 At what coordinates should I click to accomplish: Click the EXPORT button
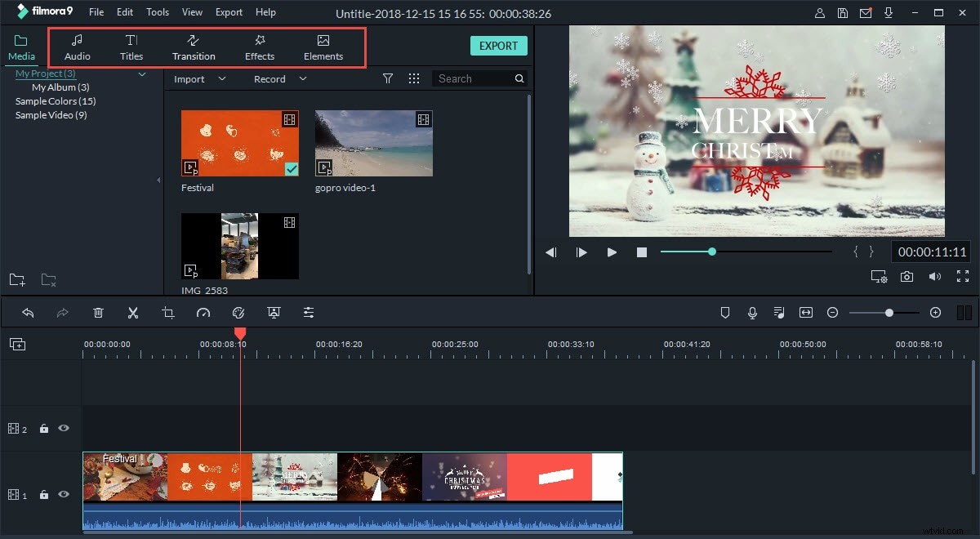point(498,46)
